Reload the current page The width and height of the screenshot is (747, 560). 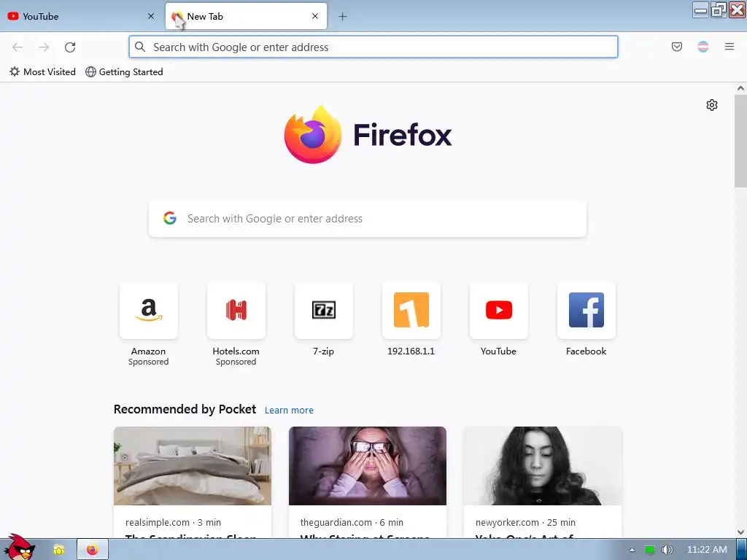[x=70, y=47]
